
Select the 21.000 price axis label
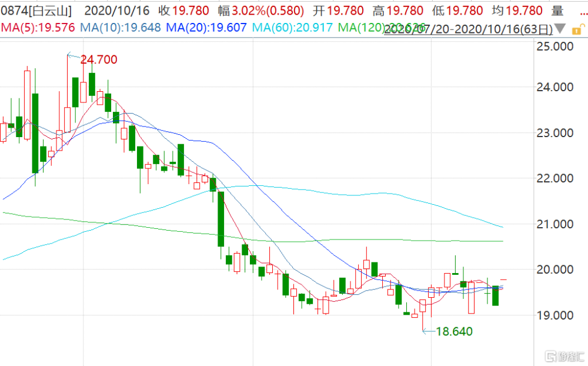pyautogui.click(x=555, y=224)
